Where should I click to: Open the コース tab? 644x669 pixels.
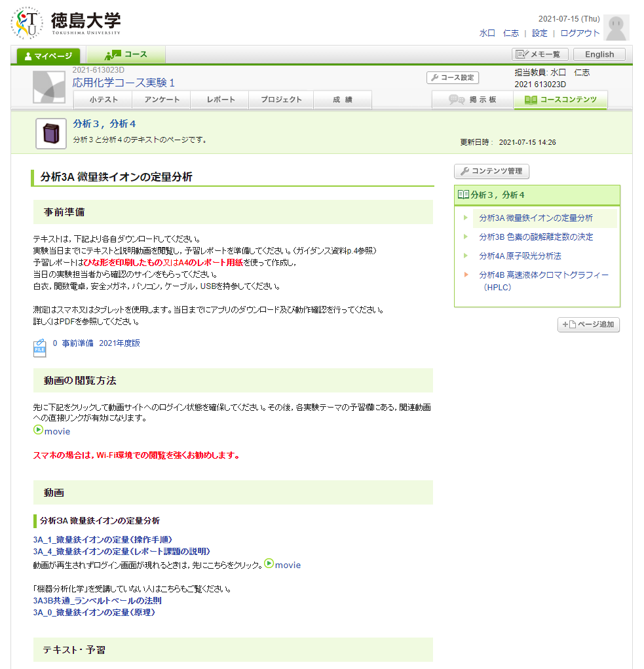[126, 54]
